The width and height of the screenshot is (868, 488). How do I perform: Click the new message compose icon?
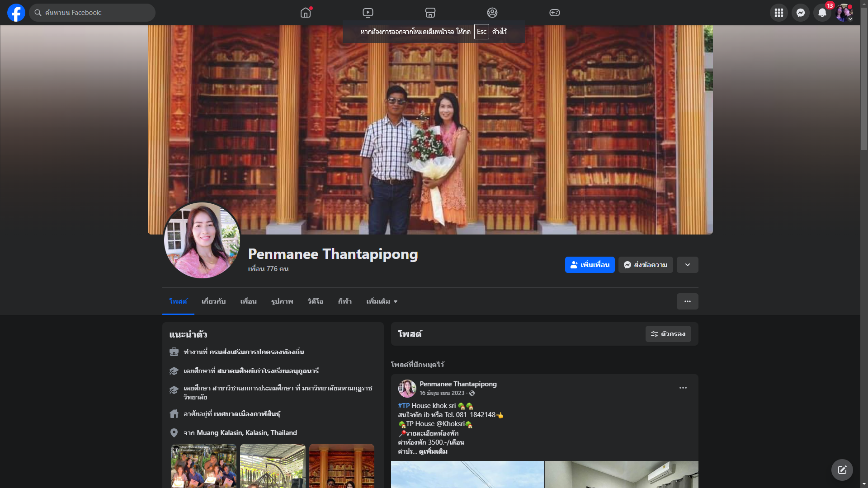[842, 470]
